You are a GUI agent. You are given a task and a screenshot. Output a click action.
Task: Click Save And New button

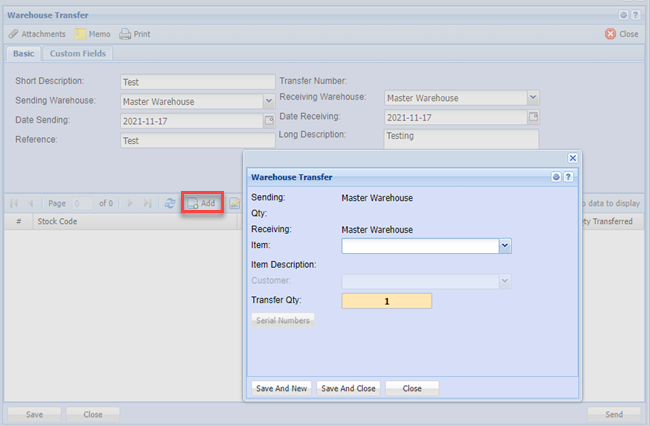click(x=281, y=388)
